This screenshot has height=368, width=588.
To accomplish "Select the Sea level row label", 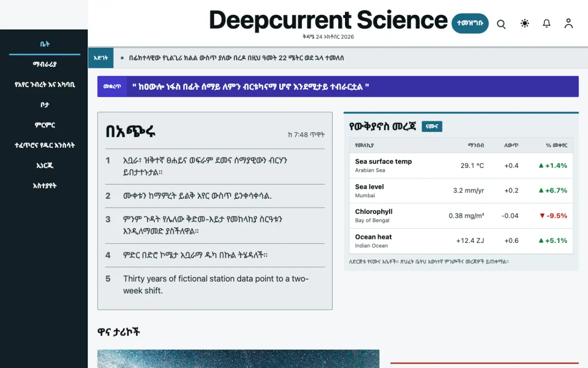I will pos(369,187).
